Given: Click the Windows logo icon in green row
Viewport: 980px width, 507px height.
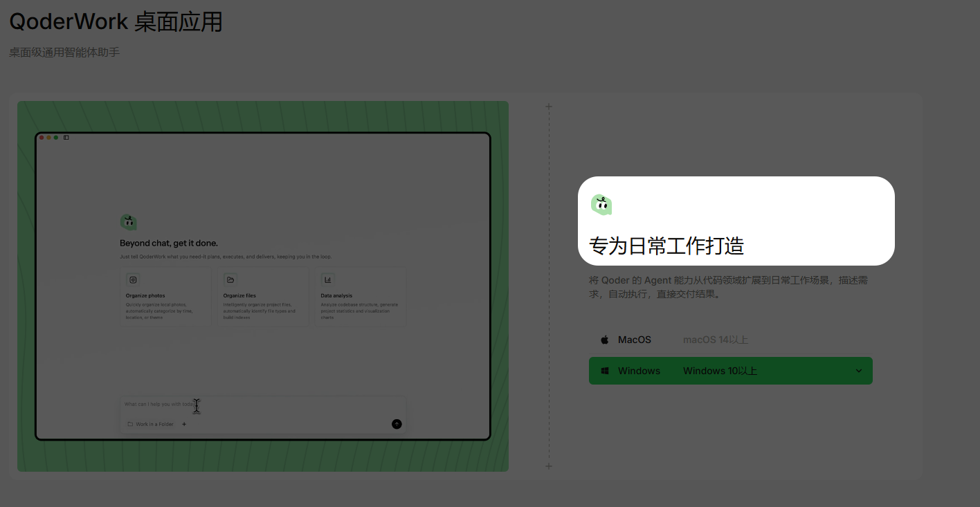Looking at the screenshot, I should tap(604, 371).
